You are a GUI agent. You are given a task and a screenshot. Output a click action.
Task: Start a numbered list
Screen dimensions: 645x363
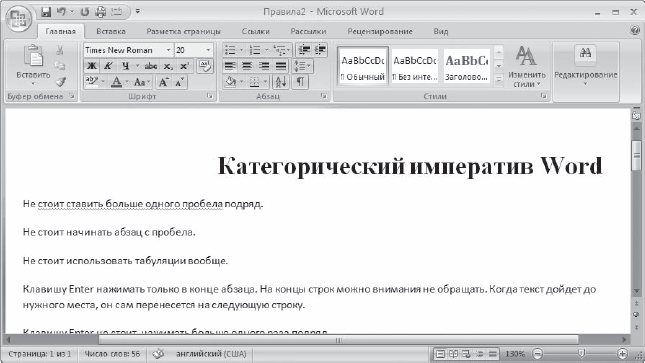tap(255, 50)
